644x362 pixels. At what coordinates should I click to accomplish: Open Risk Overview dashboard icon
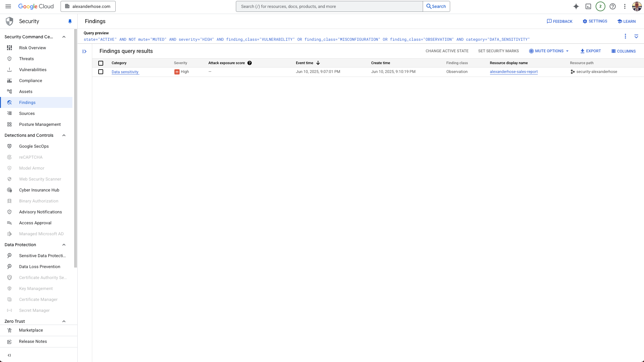pyautogui.click(x=9, y=48)
